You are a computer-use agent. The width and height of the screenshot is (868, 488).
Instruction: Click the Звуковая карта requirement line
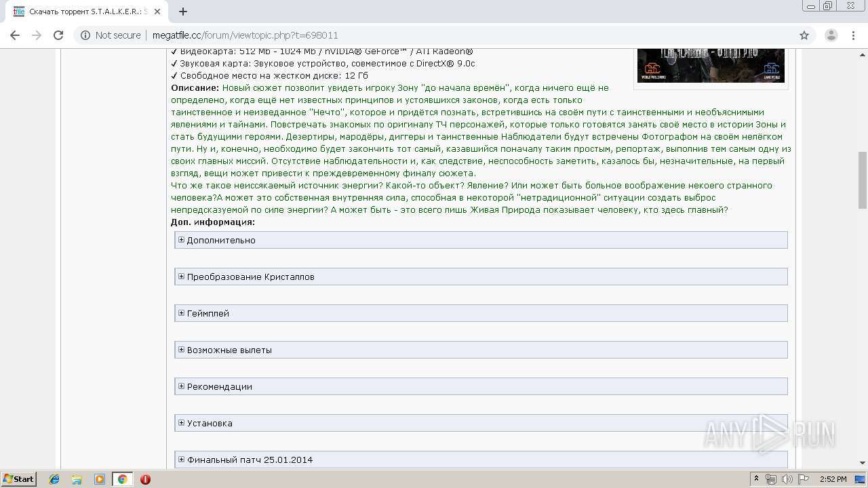point(323,63)
